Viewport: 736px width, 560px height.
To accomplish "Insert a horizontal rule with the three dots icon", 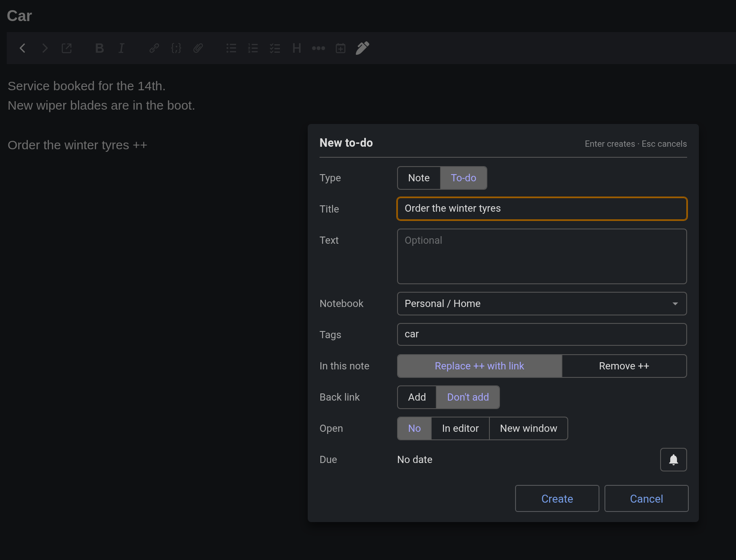I will point(319,48).
